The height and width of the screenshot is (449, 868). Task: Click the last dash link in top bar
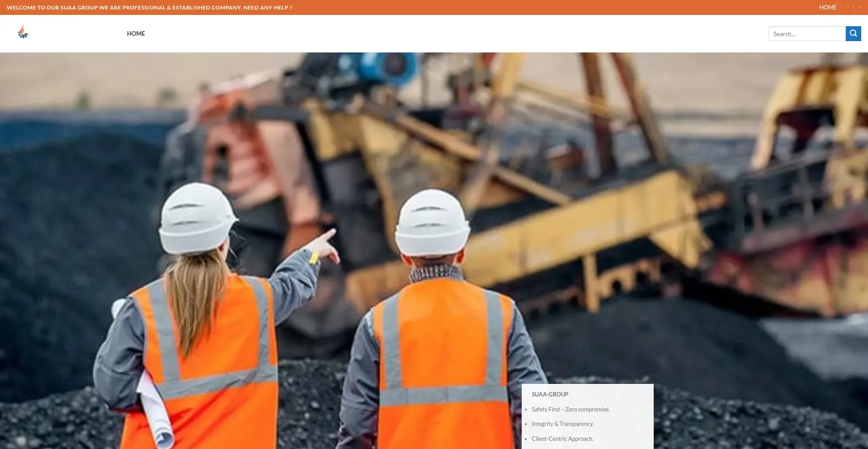[x=859, y=7]
